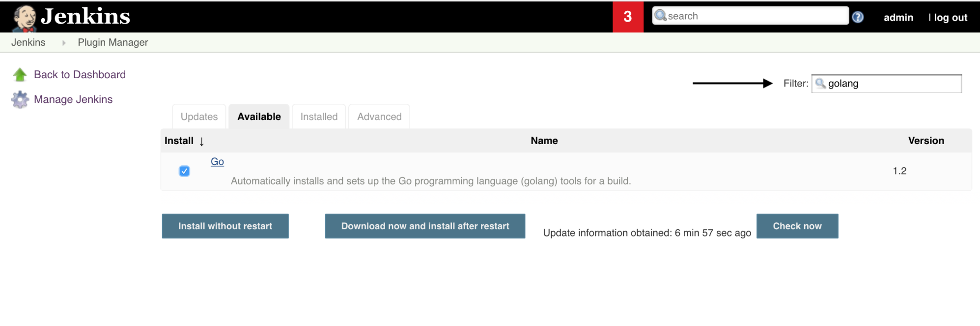This screenshot has height=326, width=980.
Task: Click the Check now button
Action: click(797, 226)
